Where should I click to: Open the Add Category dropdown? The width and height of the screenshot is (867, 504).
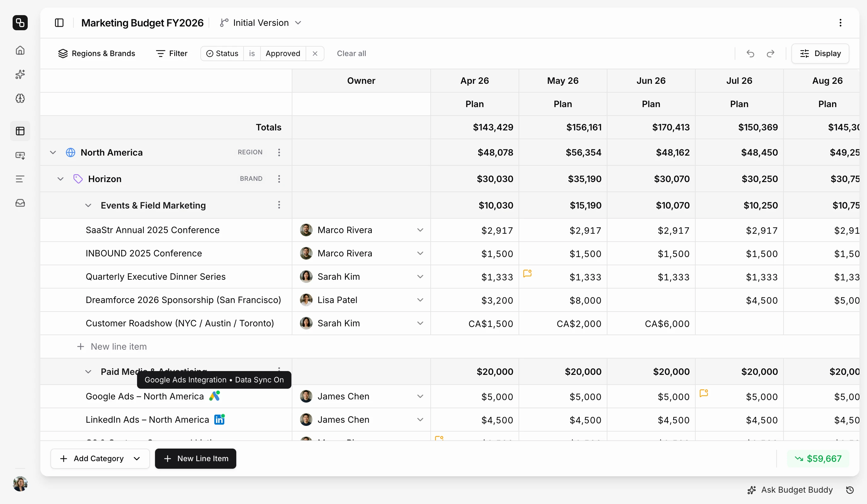[100, 459]
